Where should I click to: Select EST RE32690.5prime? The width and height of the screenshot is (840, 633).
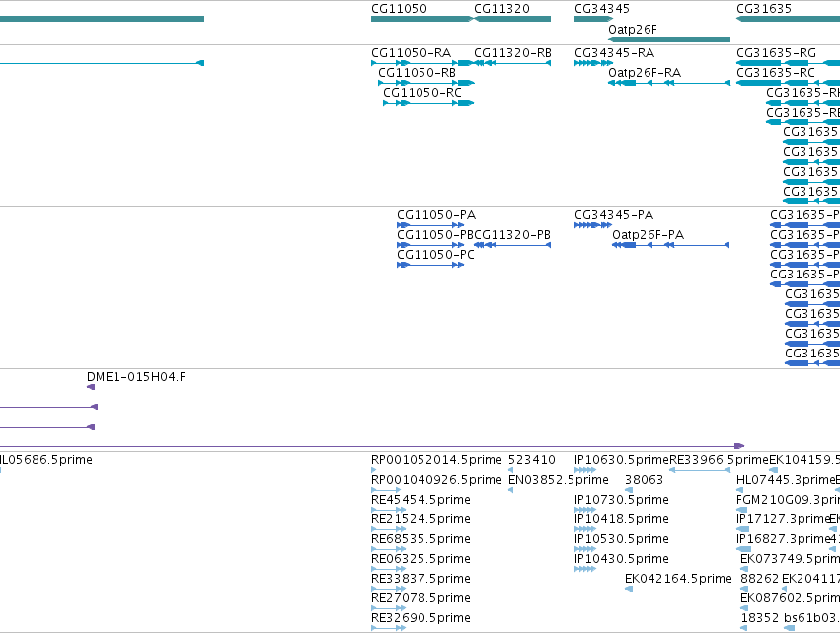(388, 628)
